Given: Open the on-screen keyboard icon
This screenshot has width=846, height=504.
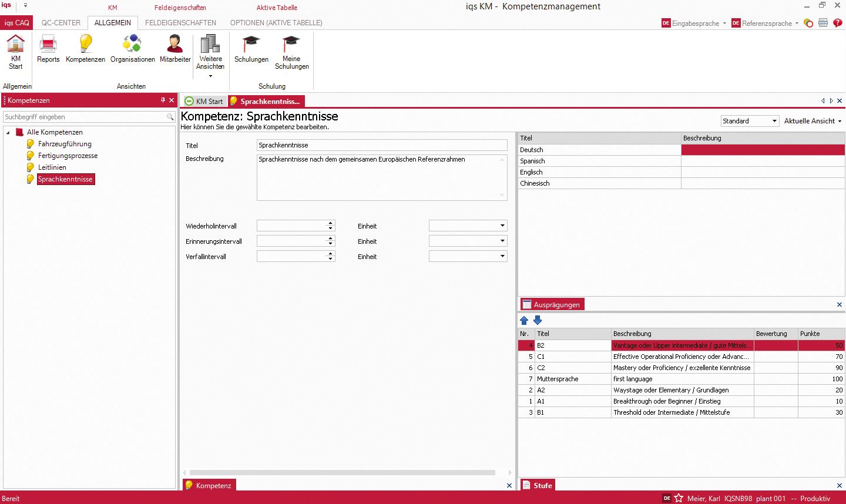Looking at the screenshot, I should coord(822,22).
